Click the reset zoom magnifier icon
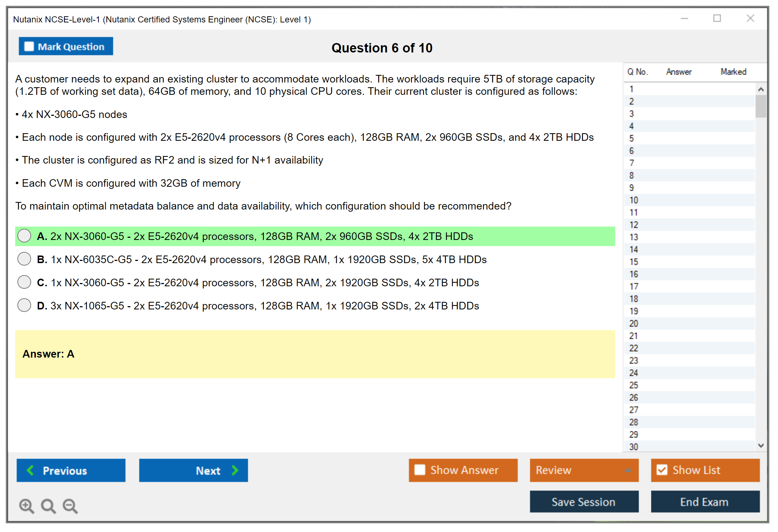This screenshot has height=532, width=778. pyautogui.click(x=48, y=506)
